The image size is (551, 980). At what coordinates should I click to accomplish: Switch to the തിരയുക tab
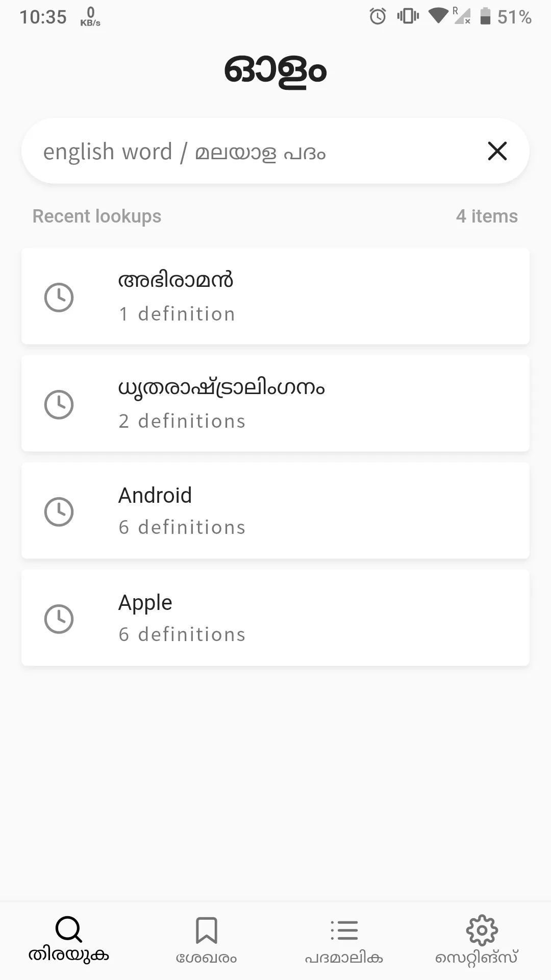[68, 954]
